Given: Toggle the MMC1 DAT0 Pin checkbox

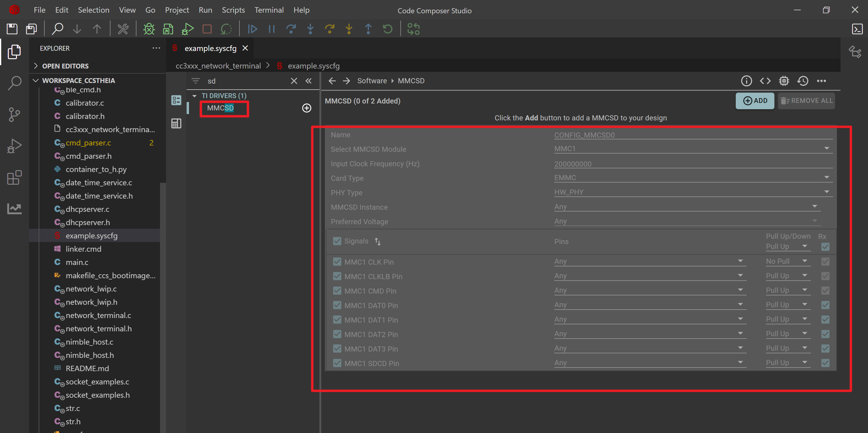Looking at the screenshot, I should point(337,305).
